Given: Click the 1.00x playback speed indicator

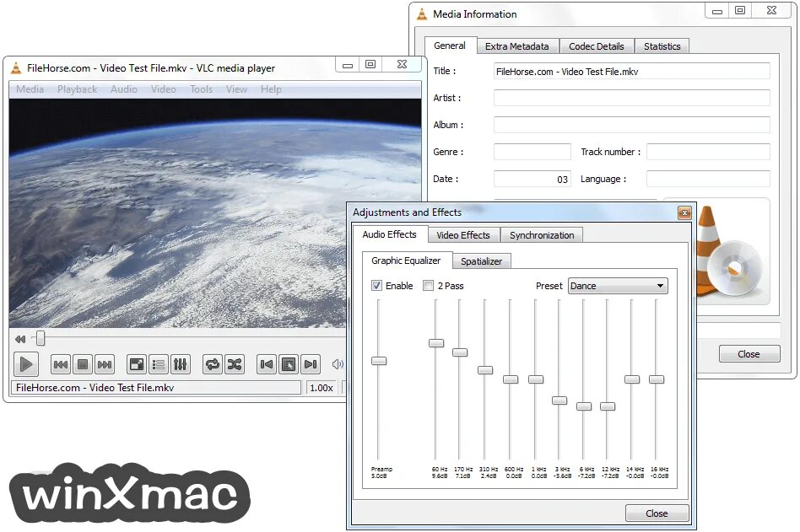Looking at the screenshot, I should (x=322, y=388).
